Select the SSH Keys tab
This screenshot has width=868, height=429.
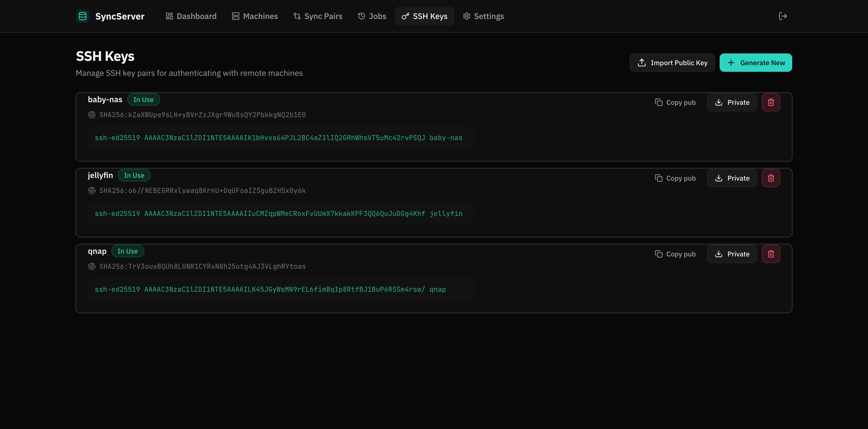pyautogui.click(x=425, y=16)
